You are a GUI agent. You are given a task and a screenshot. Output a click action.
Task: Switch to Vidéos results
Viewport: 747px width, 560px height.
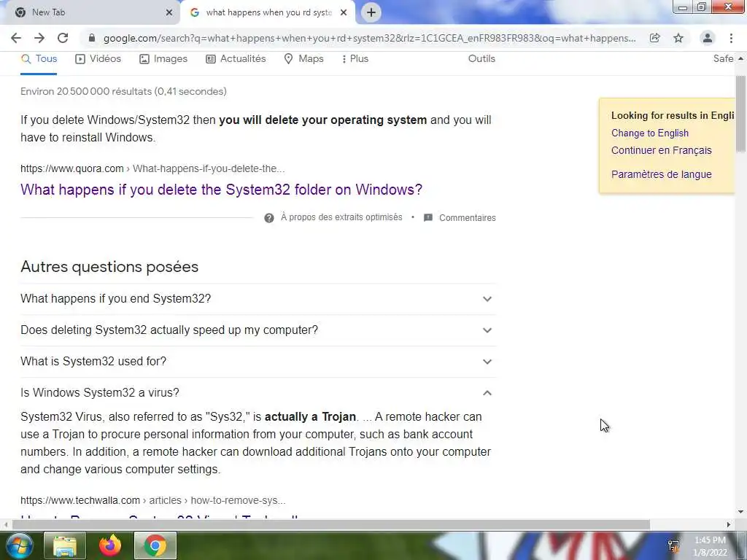98,58
